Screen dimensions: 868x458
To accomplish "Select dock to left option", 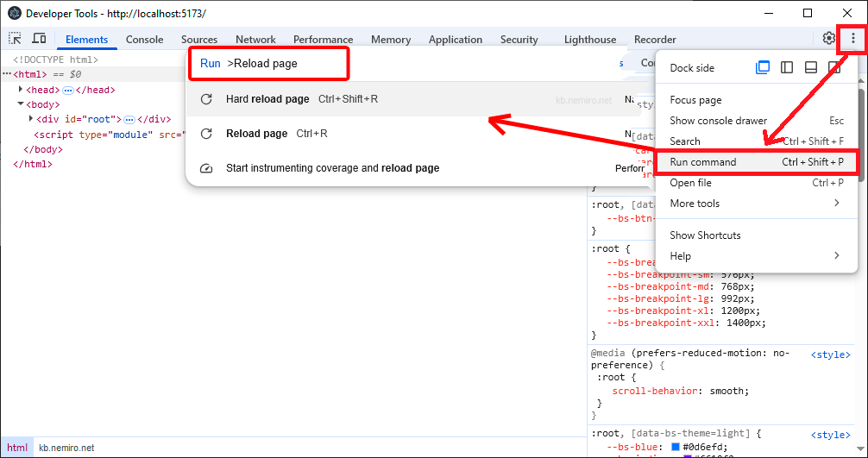I will pyautogui.click(x=787, y=68).
